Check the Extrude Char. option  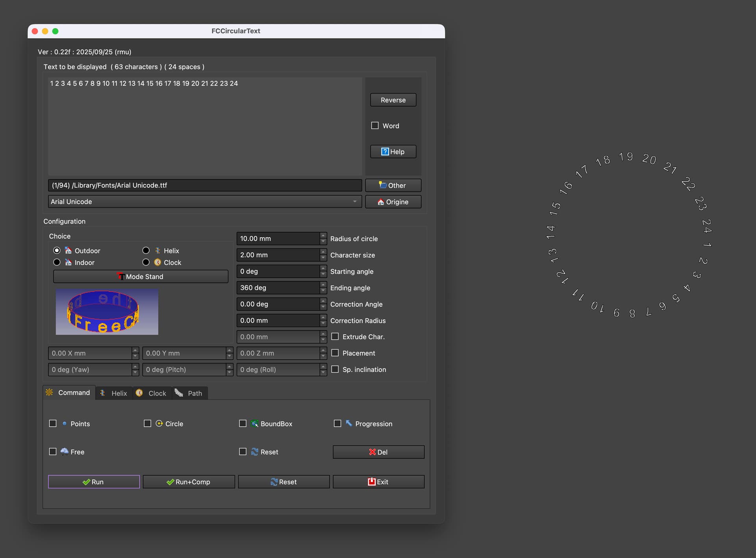tap(335, 336)
